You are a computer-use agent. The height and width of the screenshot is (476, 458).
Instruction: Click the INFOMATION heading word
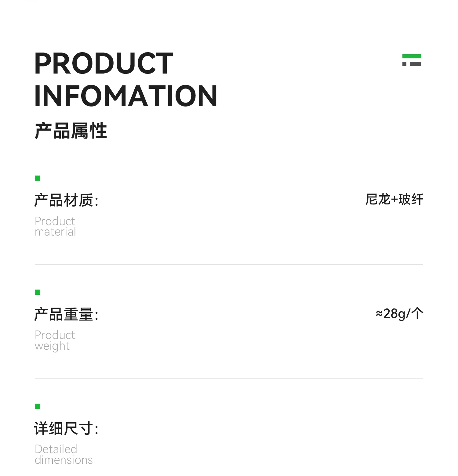pos(125,96)
